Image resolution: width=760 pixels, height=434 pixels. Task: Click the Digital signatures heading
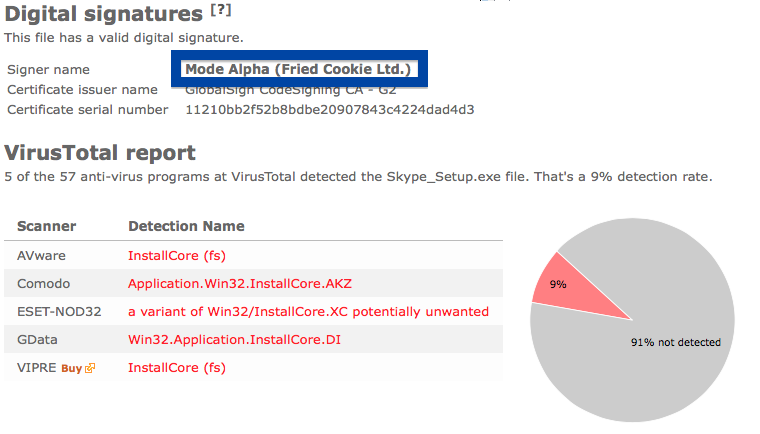[x=104, y=14]
